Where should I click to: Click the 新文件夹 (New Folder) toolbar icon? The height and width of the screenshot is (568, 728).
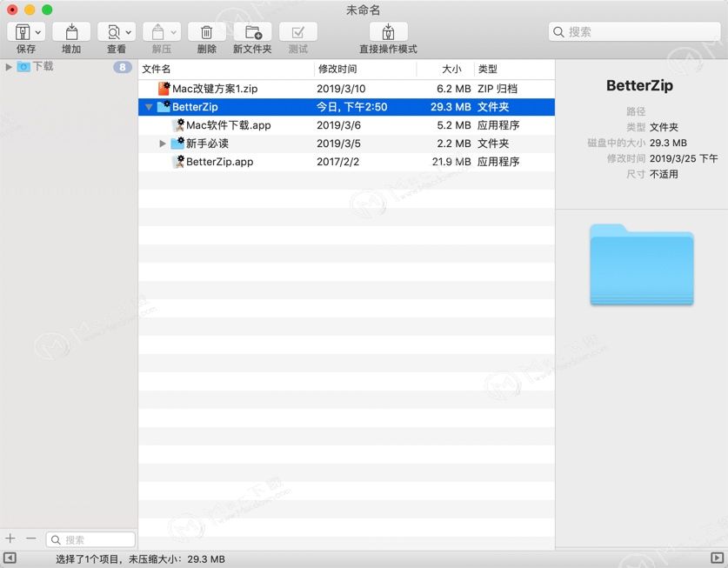253,32
